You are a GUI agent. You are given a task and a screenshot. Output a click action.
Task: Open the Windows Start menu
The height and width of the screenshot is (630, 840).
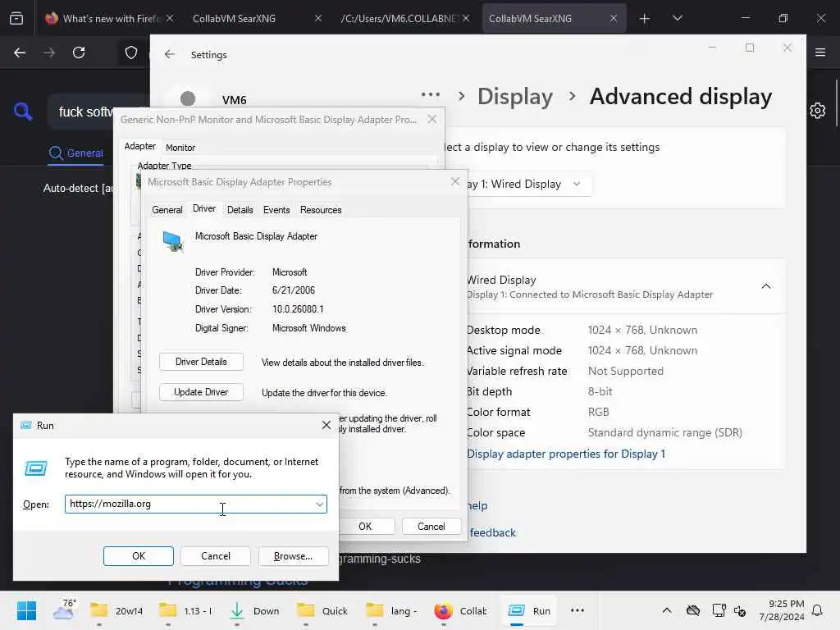(26, 610)
